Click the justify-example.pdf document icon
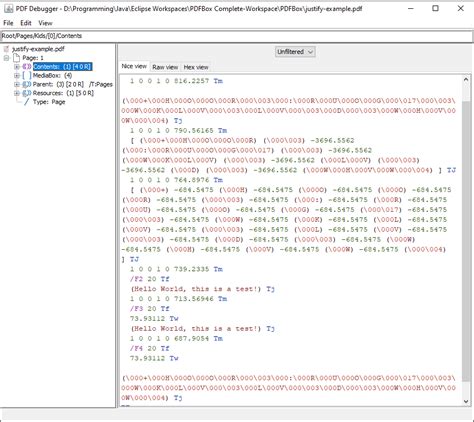This screenshot has height=422, width=474. click(6, 49)
